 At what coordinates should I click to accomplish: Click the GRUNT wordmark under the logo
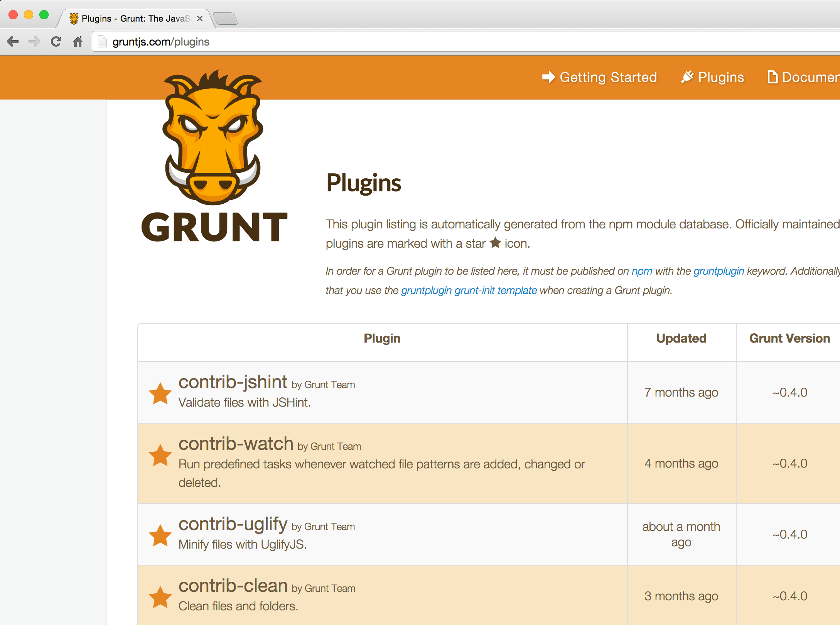214,227
